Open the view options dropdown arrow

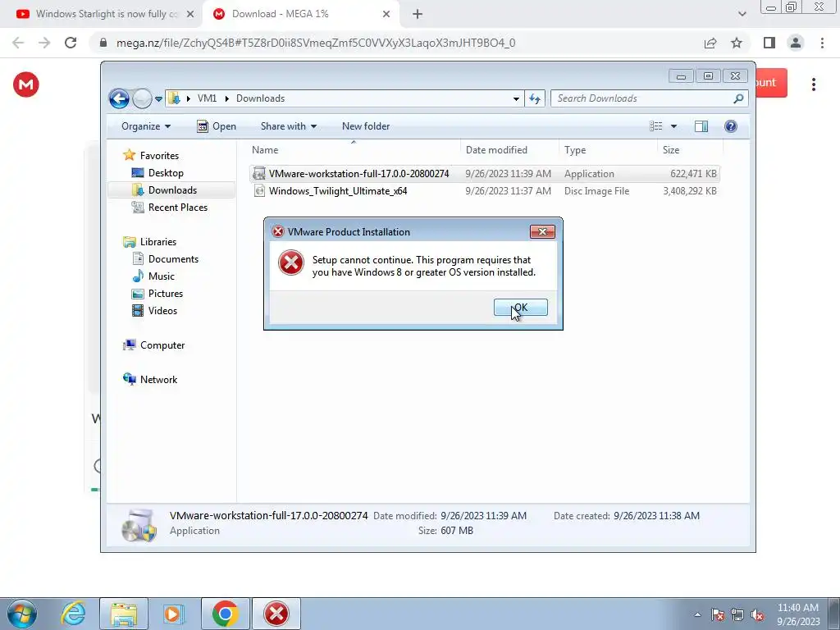(674, 126)
